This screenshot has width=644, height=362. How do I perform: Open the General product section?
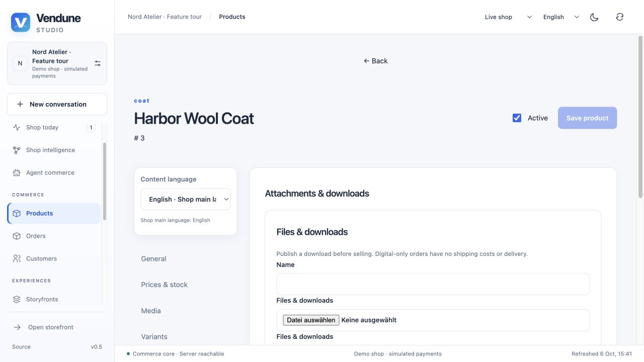point(186,258)
